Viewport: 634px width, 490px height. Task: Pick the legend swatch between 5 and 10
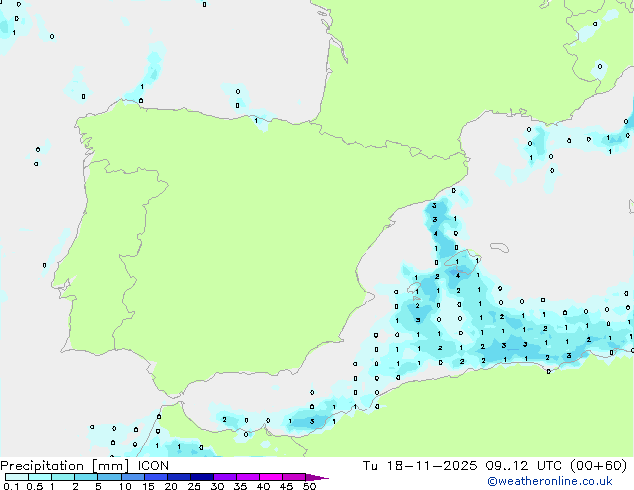click(x=109, y=477)
